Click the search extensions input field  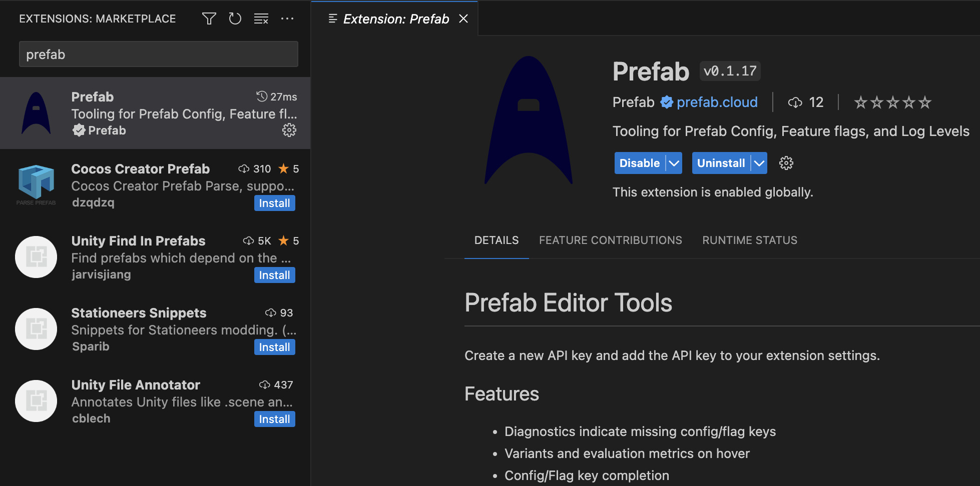pyautogui.click(x=159, y=54)
